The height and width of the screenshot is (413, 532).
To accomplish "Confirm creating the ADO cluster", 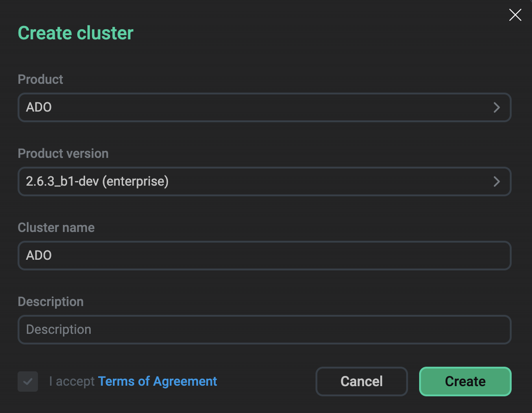I will point(465,381).
